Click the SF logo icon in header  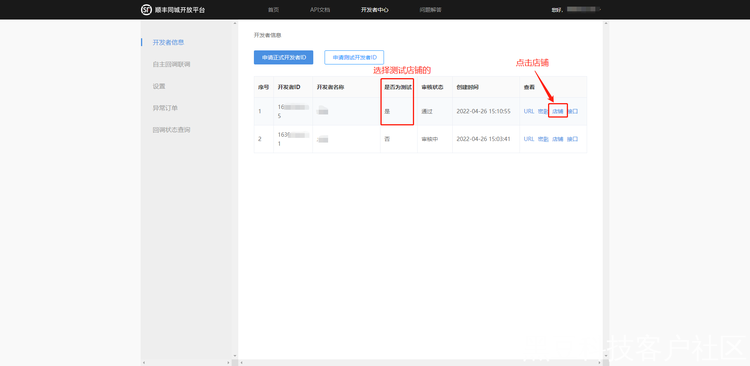tap(146, 10)
